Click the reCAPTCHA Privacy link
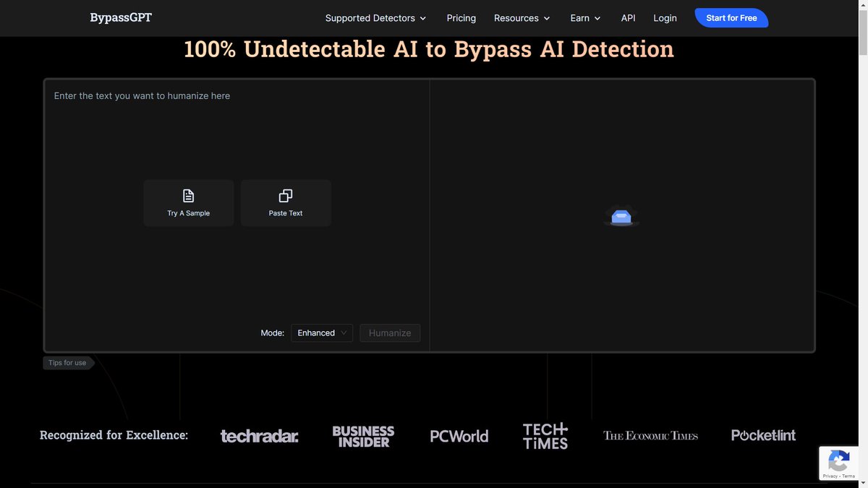 tap(830, 476)
